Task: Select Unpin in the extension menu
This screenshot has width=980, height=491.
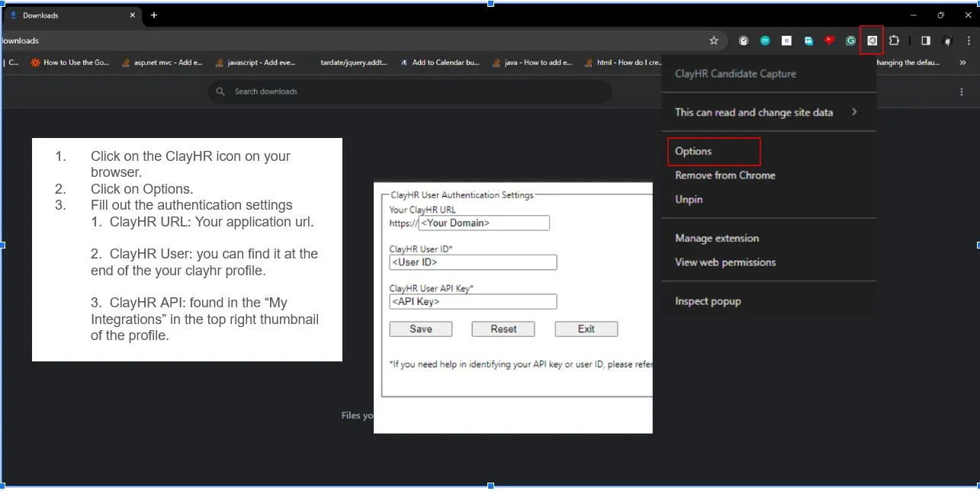Action: 769,199
